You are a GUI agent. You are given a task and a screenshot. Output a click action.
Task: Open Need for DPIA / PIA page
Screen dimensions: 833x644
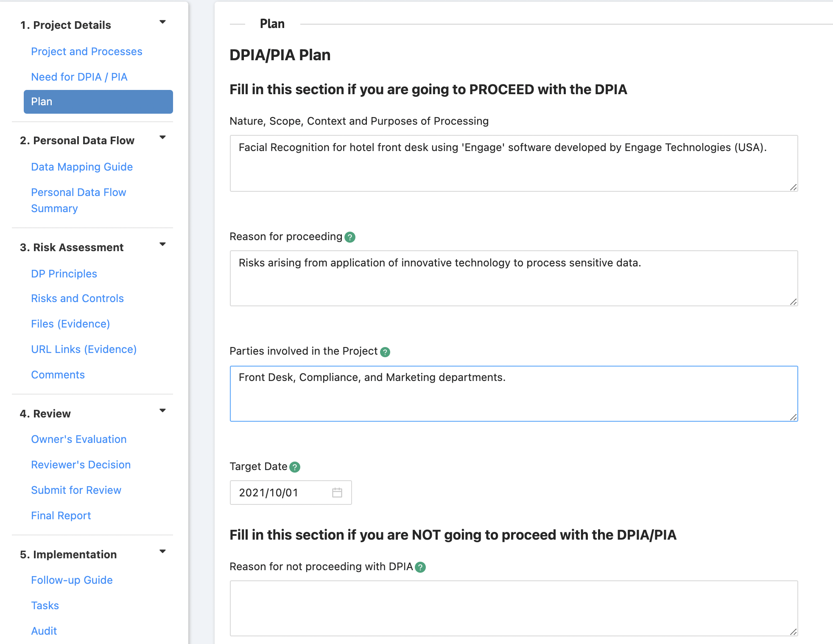(x=79, y=77)
